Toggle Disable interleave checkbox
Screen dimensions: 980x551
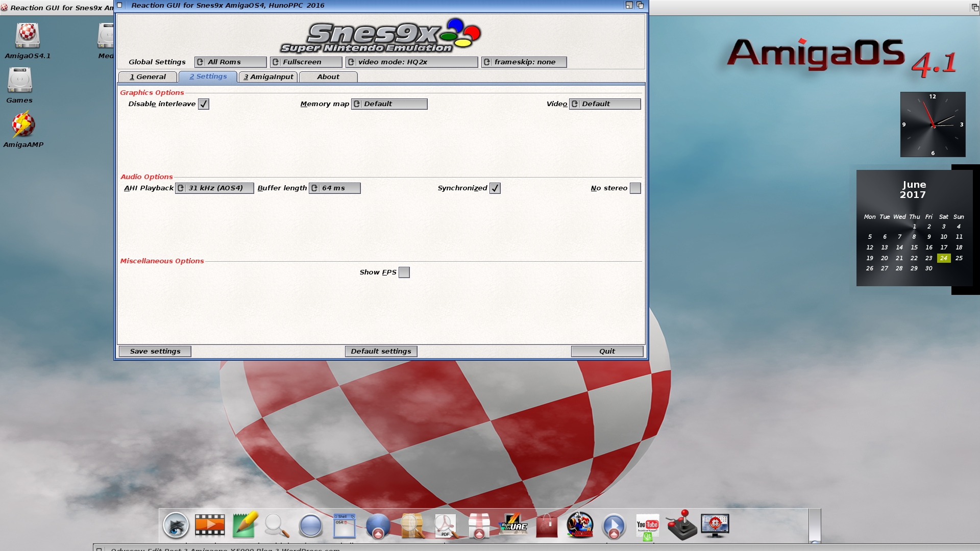204,104
